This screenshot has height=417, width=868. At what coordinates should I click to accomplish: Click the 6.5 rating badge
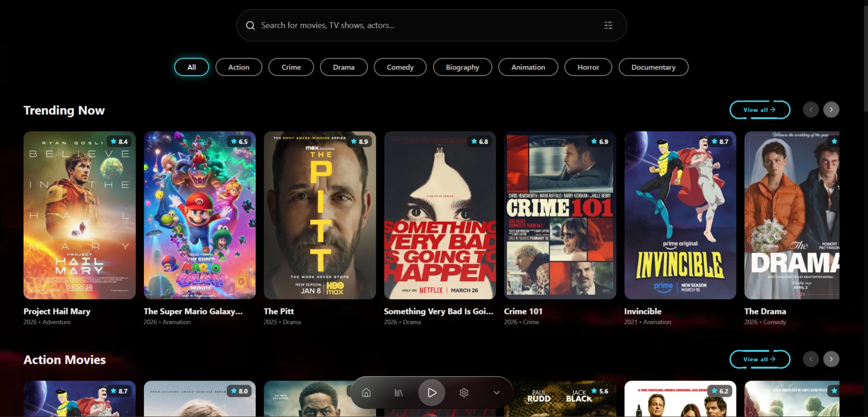coord(239,141)
